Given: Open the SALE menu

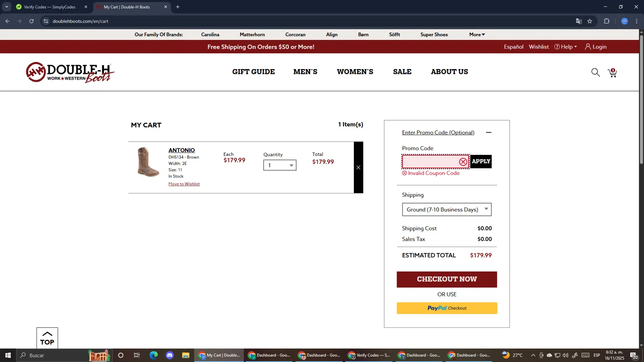Looking at the screenshot, I should click(x=402, y=72).
